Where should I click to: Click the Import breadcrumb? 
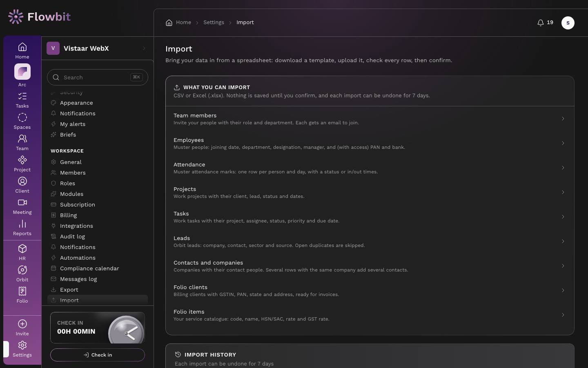tap(245, 22)
